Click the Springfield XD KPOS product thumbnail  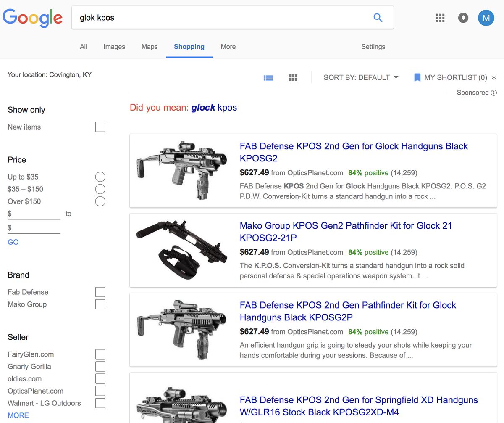coord(181,404)
